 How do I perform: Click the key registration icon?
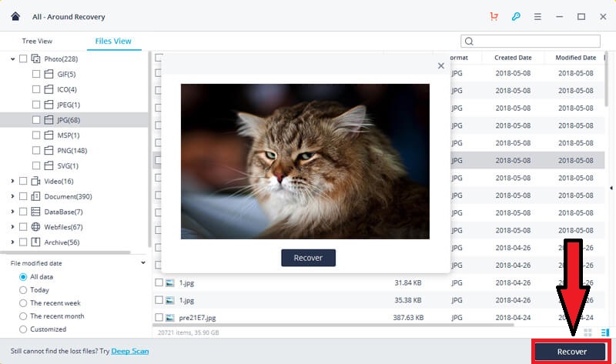point(515,16)
